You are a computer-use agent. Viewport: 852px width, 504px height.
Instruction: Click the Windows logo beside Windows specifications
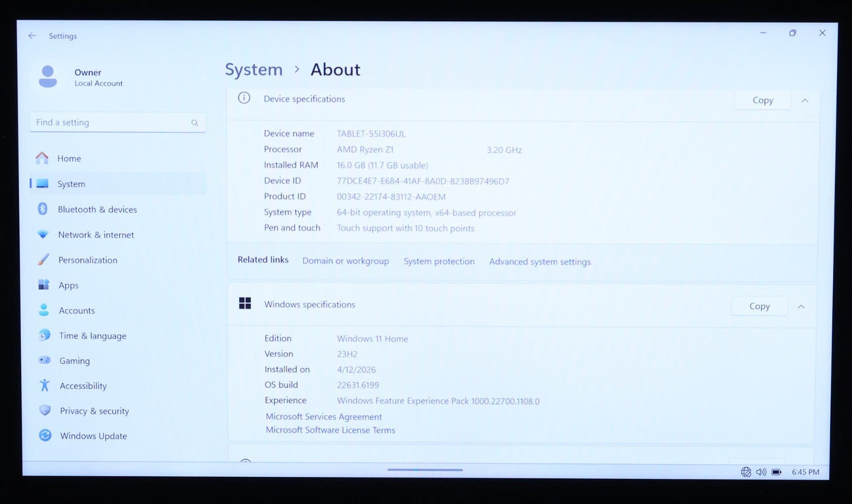point(245,303)
